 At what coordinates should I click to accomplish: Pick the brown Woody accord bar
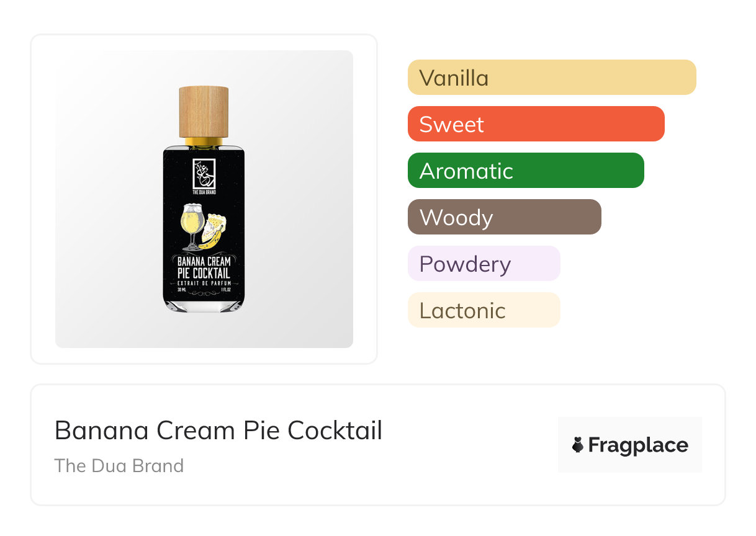coord(504,217)
